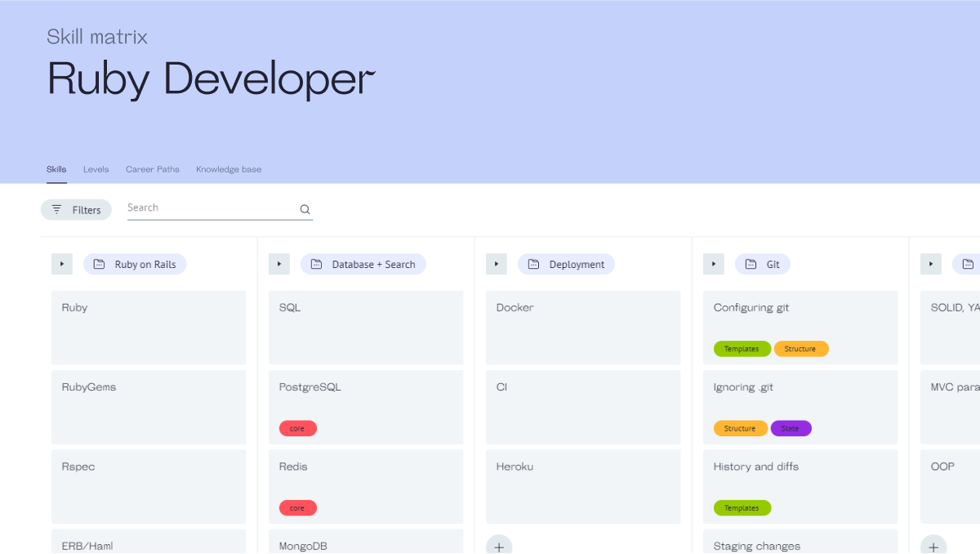Expand the Ruby on Rails column arrow
Screen dimensions: 980x554
[x=62, y=264]
